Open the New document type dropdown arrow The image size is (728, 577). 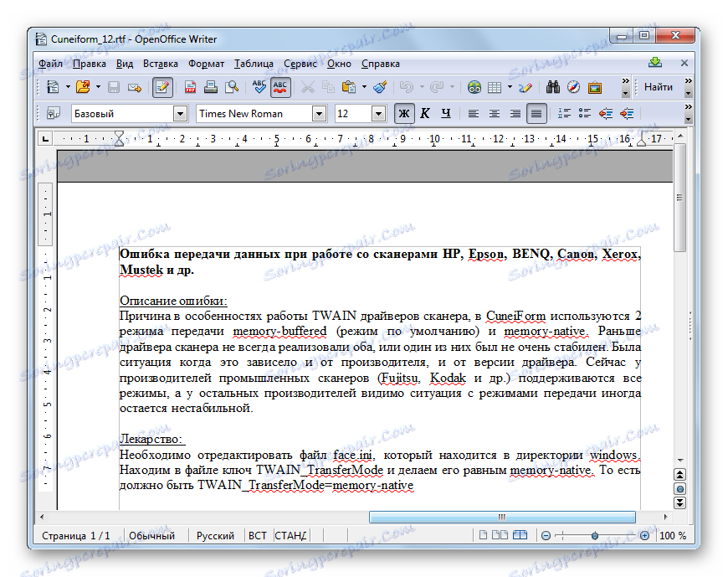coord(68,87)
